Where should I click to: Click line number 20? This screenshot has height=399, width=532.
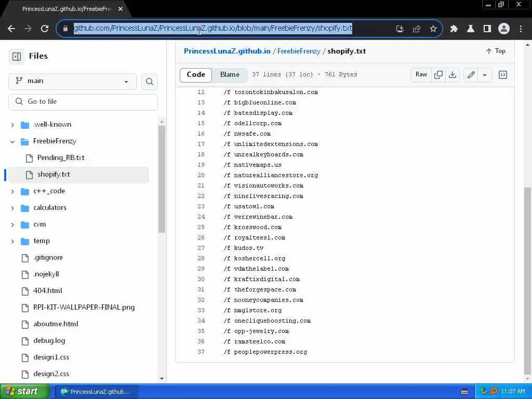pos(201,176)
